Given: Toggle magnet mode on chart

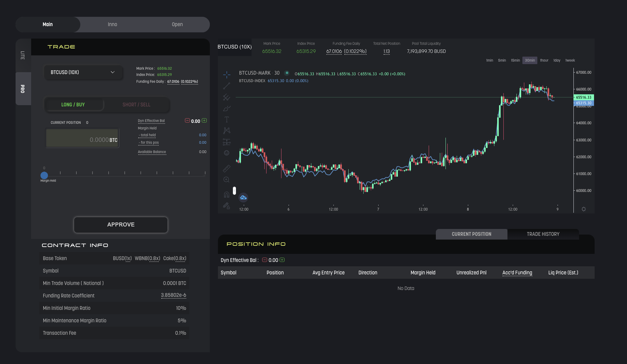Looking at the screenshot, I should [x=227, y=195].
